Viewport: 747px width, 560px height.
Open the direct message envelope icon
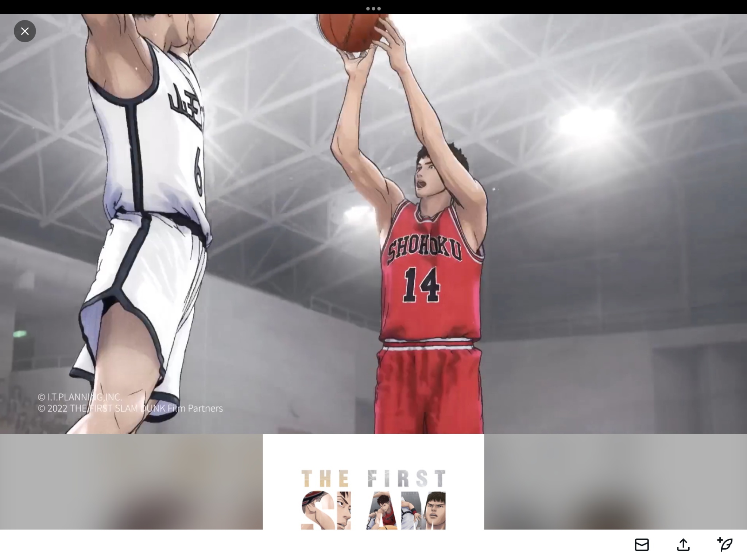pos(642,545)
